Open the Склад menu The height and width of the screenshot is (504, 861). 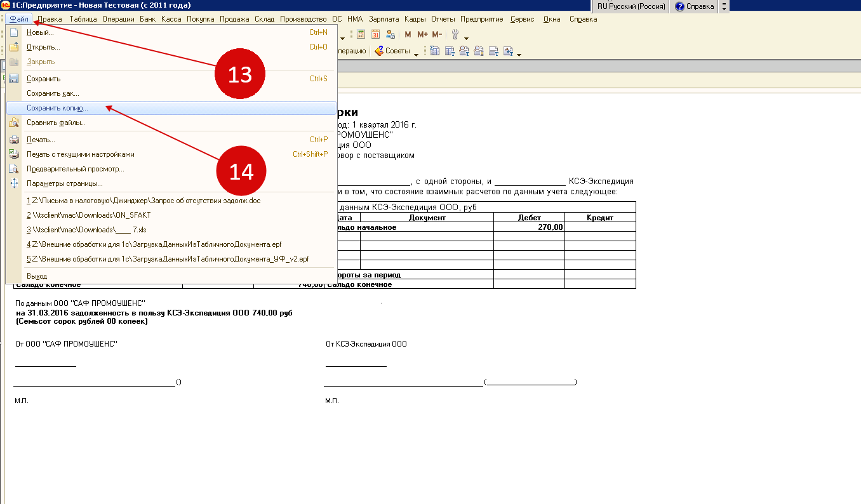pyautogui.click(x=264, y=19)
